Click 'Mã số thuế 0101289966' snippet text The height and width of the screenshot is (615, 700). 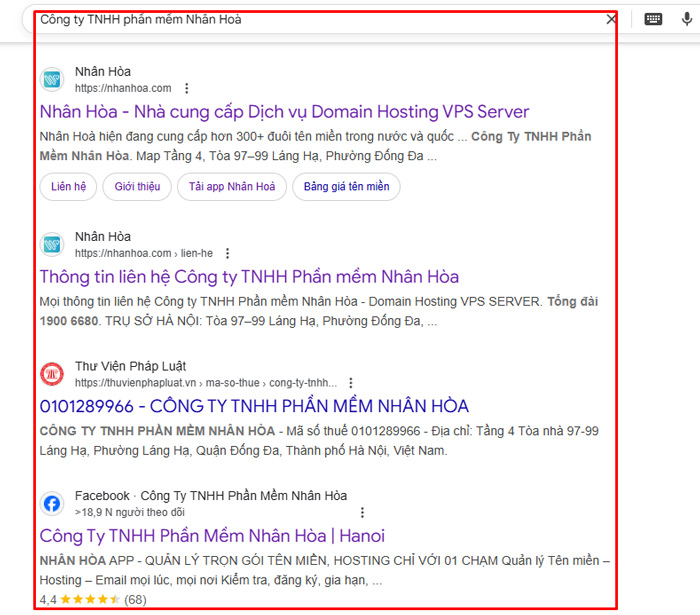(x=353, y=431)
